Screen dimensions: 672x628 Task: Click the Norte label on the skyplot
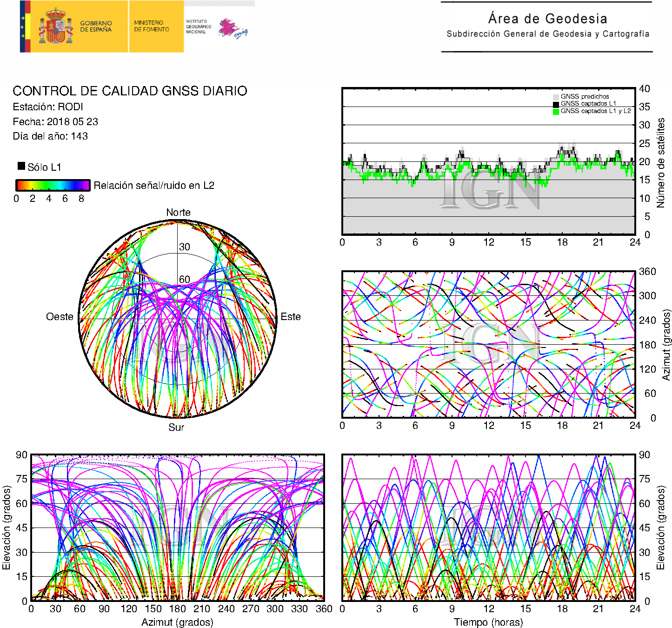[178, 213]
